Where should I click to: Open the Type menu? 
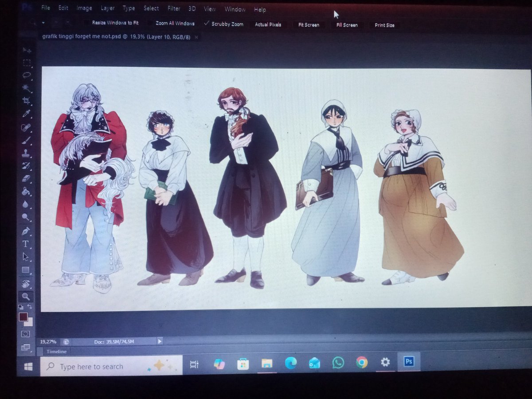click(129, 8)
